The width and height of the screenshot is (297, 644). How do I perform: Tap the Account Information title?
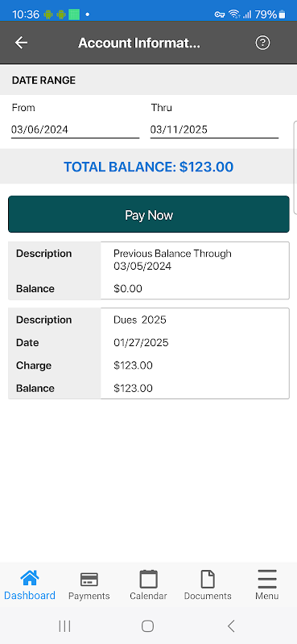pos(139,43)
